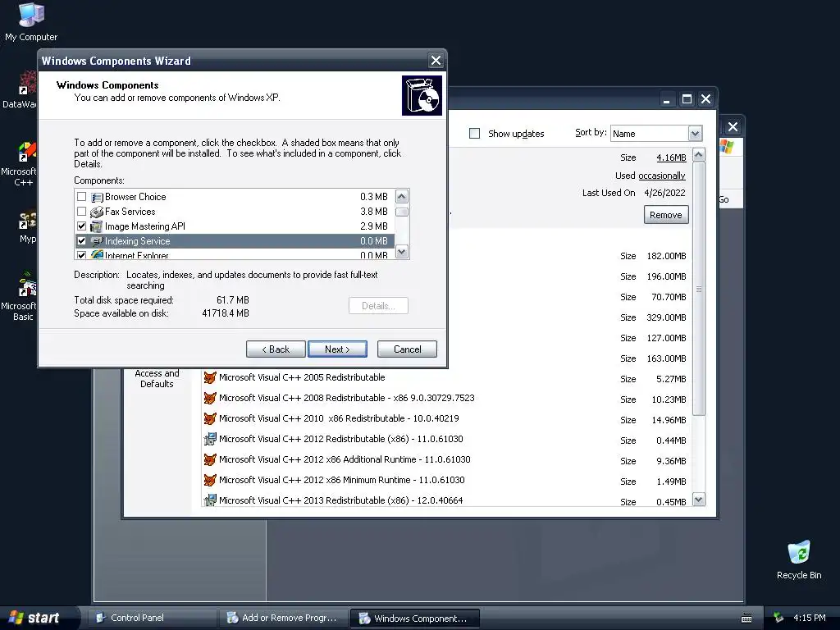Click the 'occasionally' usage link
840x630 pixels.
[x=662, y=176]
